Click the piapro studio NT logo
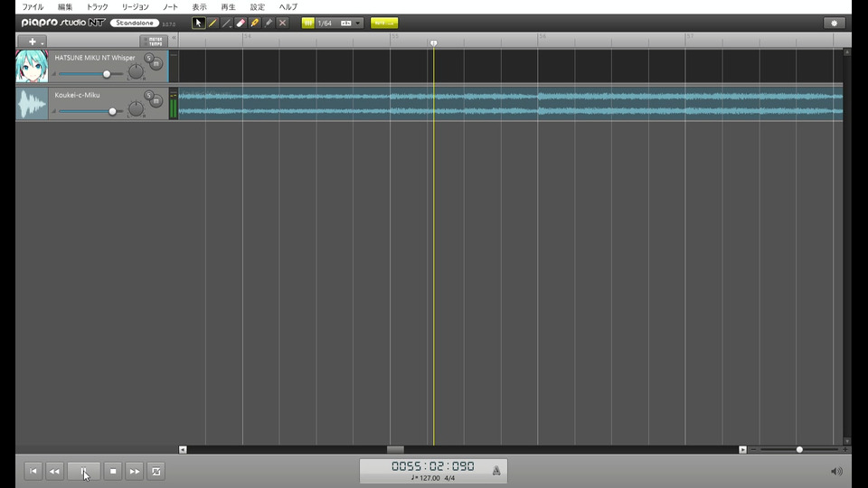Image resolution: width=868 pixels, height=488 pixels. point(63,23)
